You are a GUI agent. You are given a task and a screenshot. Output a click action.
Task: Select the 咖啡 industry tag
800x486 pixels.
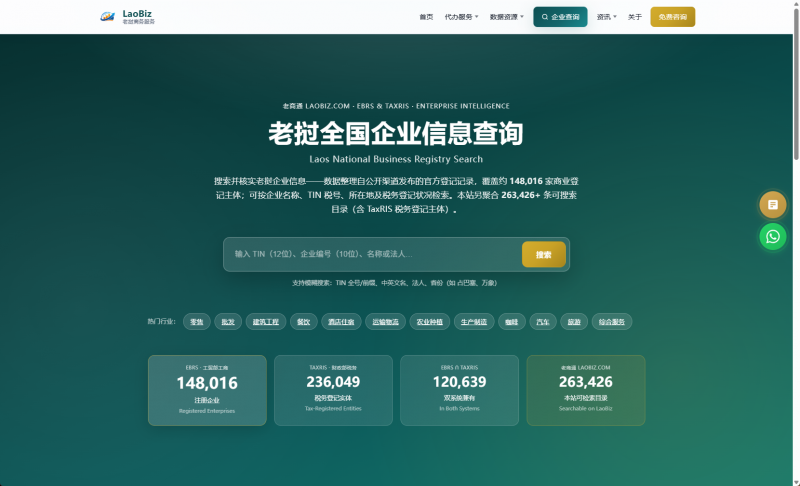pyautogui.click(x=512, y=322)
